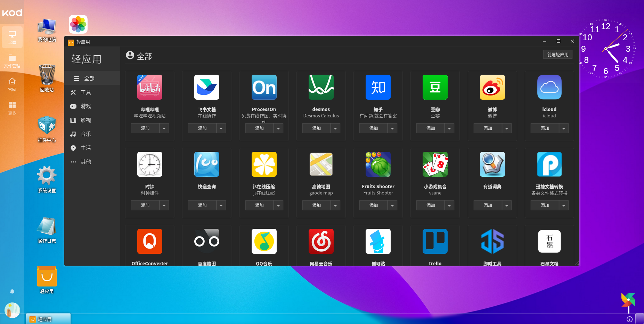Open the icloud app icon

pos(549,87)
